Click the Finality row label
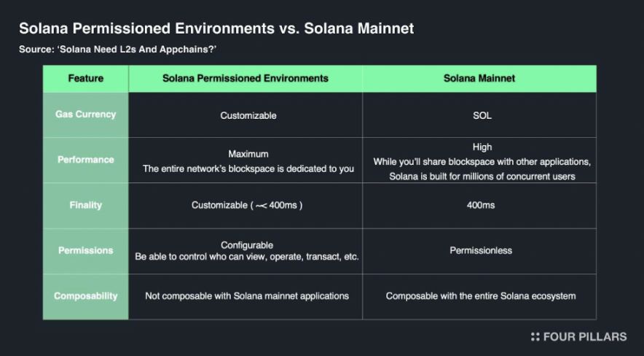 pyautogui.click(x=85, y=205)
